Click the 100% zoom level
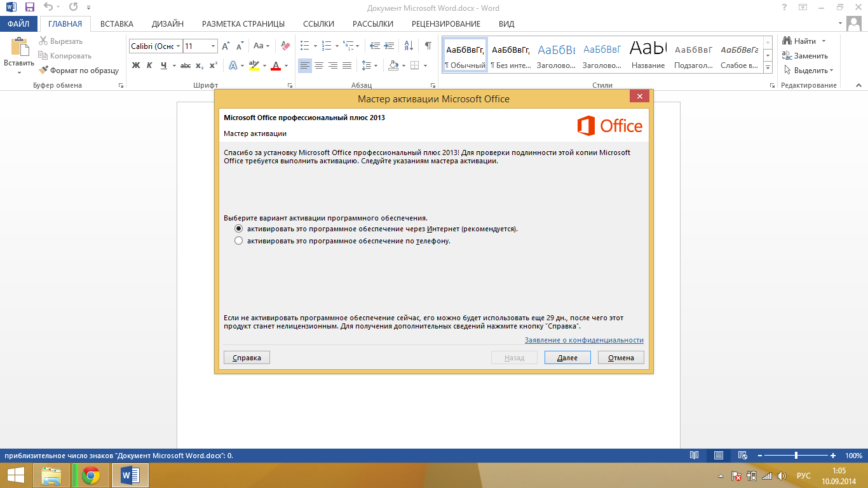The height and width of the screenshot is (488, 868). (853, 456)
